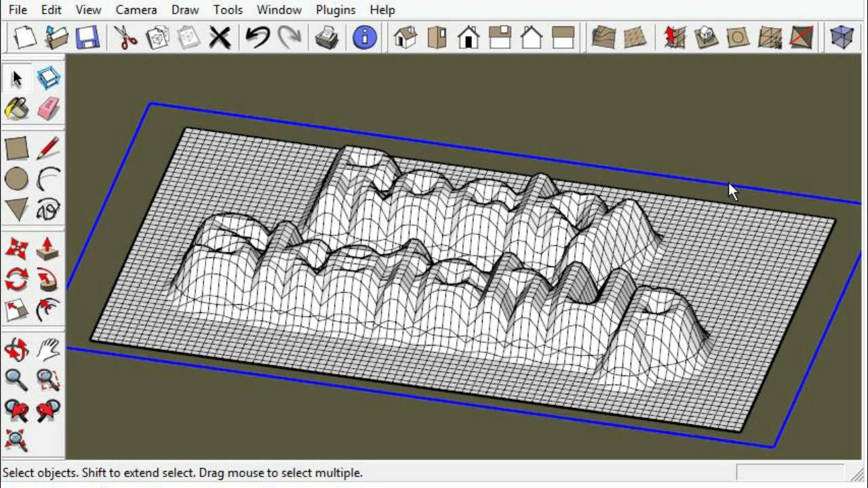Select the Rotate tool

17,279
